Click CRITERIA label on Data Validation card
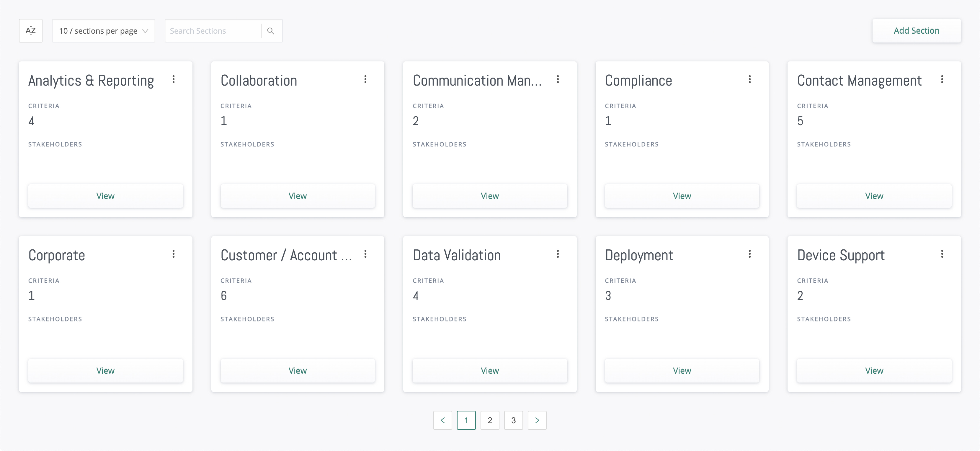Screen dimensions: 980x451 pos(428,281)
